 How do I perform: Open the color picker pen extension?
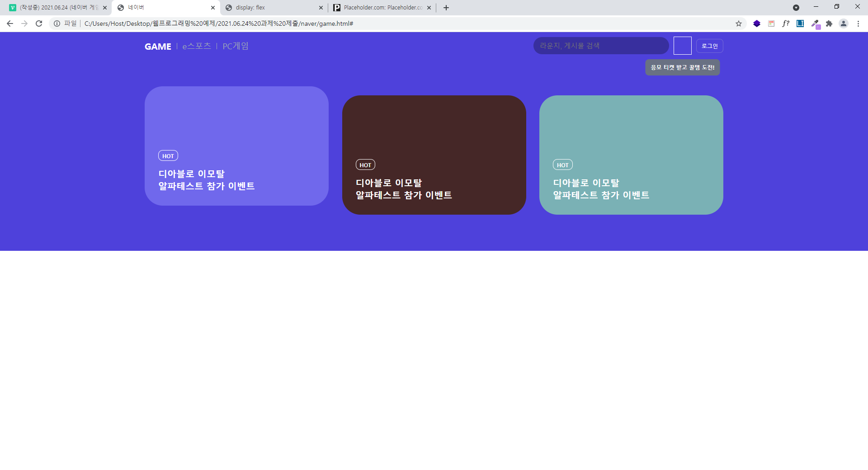click(815, 24)
